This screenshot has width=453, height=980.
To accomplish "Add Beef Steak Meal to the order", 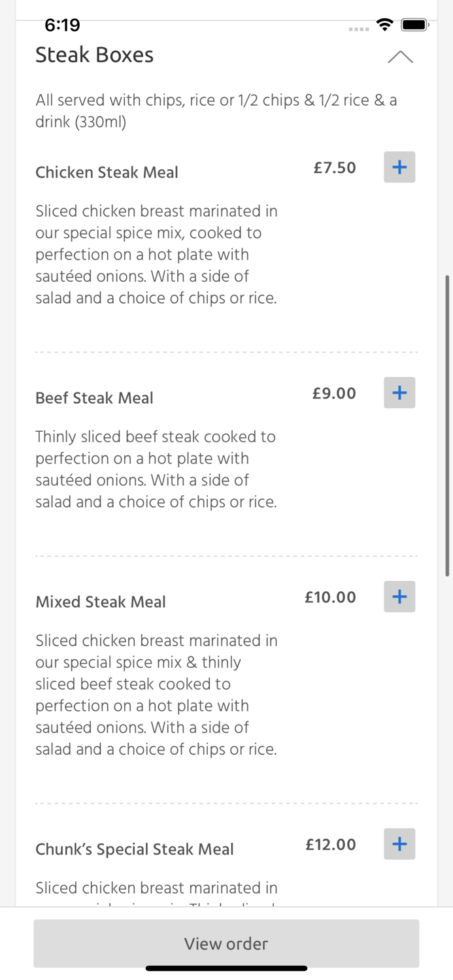I will click(x=399, y=393).
